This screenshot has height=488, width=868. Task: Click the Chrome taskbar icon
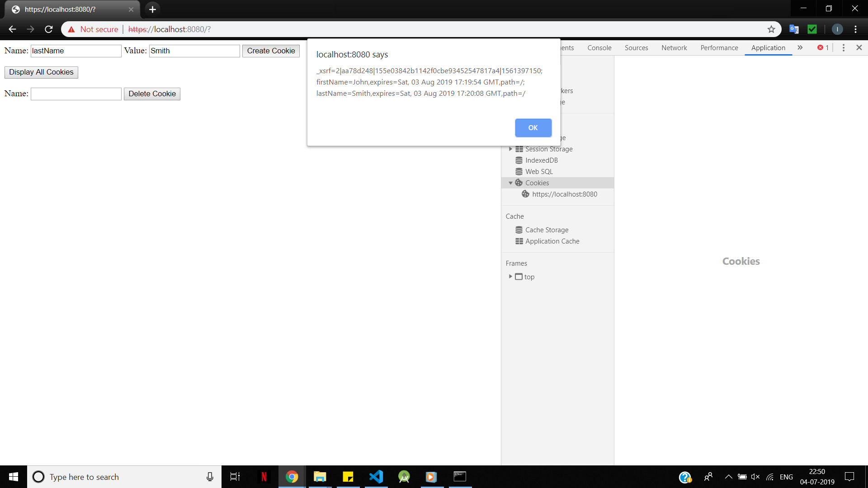292,476
